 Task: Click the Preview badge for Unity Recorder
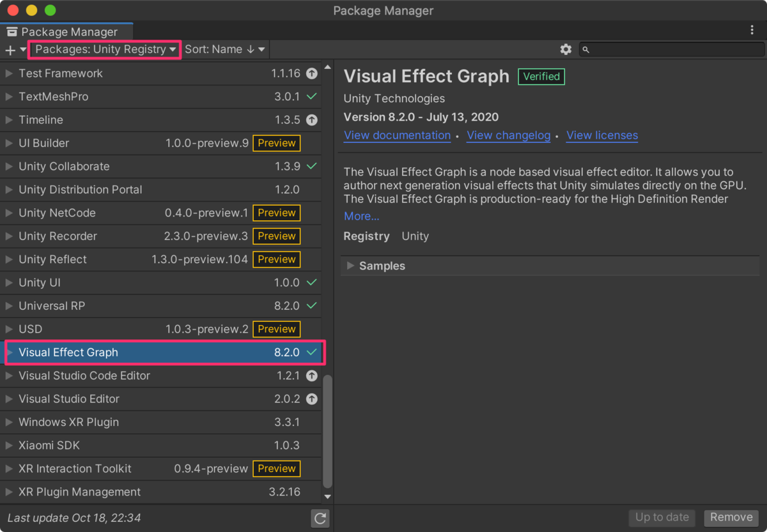pos(277,236)
